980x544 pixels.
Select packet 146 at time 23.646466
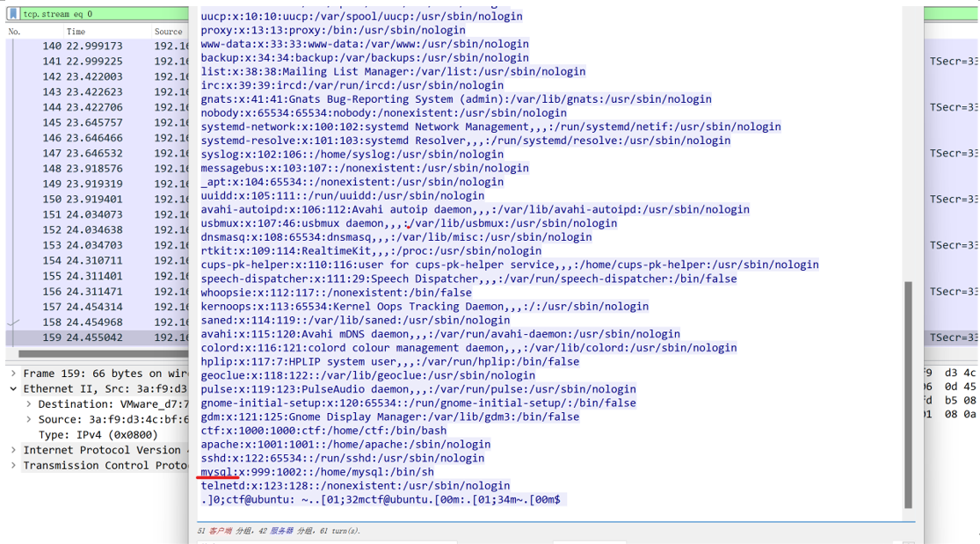point(97,138)
